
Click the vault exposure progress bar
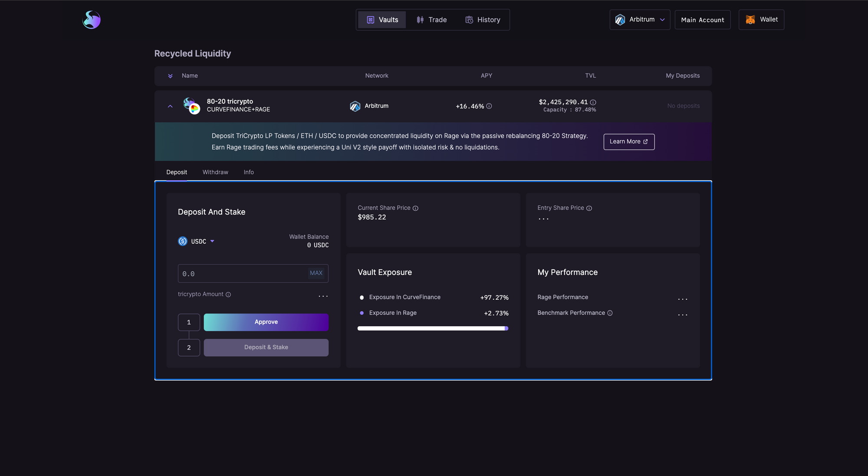tap(433, 328)
